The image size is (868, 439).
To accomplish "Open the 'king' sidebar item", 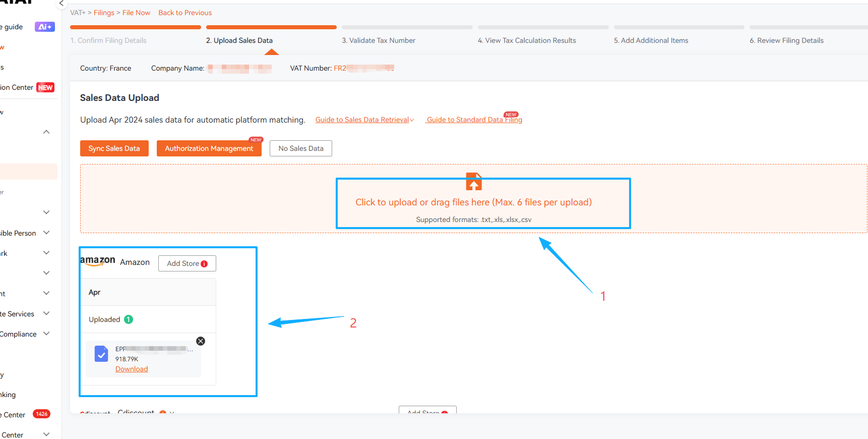I will pos(8,395).
